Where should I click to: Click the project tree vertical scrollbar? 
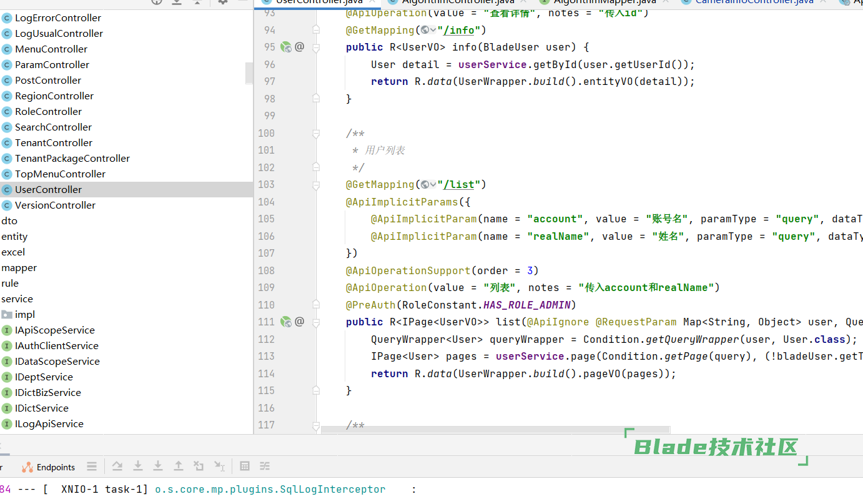[x=250, y=73]
